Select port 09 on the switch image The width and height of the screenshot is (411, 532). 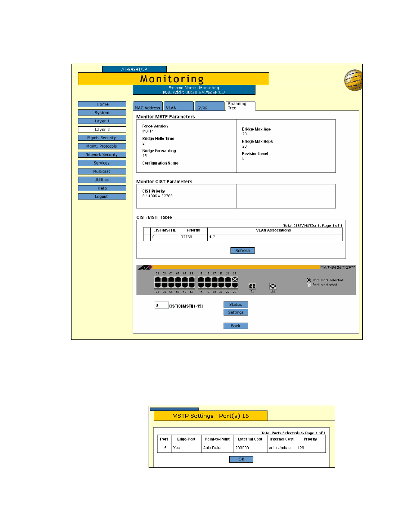(x=184, y=280)
